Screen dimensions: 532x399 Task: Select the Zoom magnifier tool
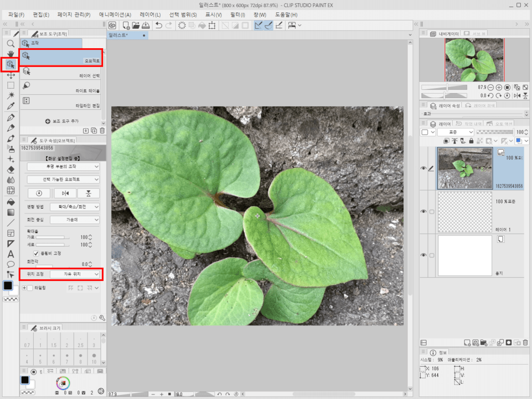(x=10, y=43)
